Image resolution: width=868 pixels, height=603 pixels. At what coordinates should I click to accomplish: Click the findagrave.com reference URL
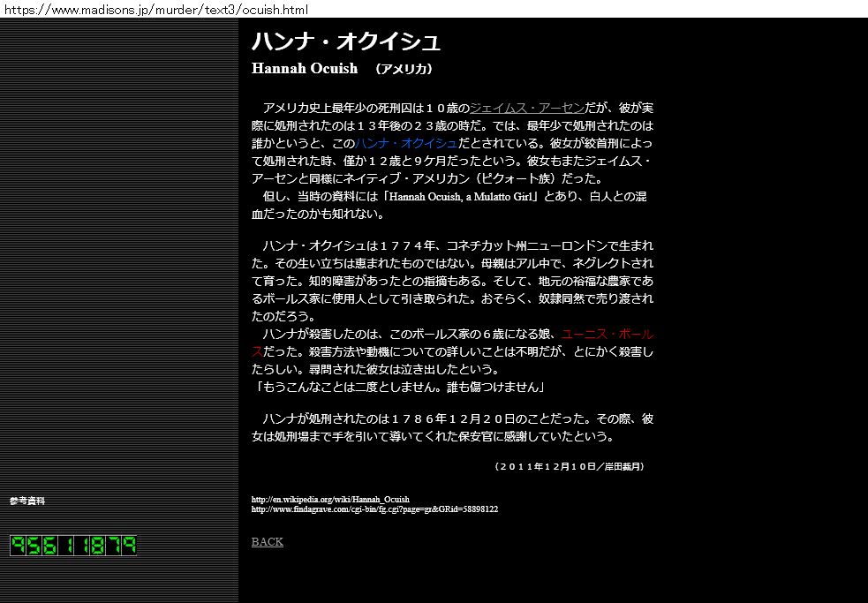[374, 509]
